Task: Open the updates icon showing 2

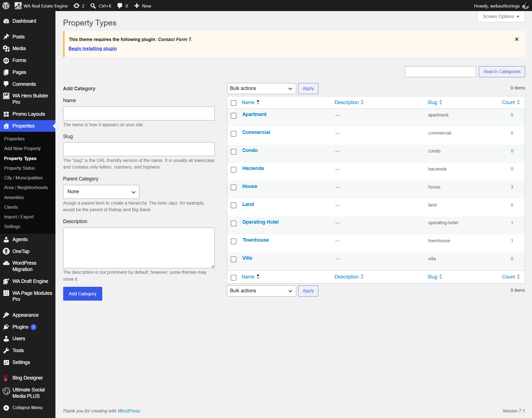Action: [x=79, y=6]
